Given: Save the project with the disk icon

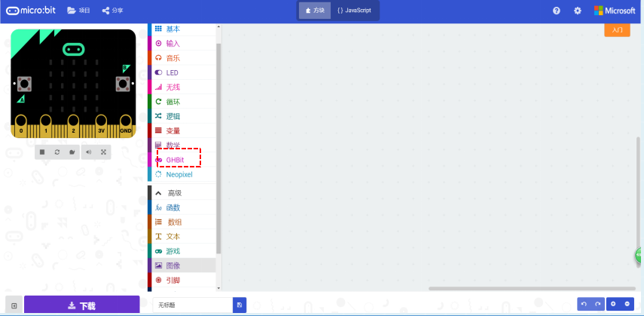Looking at the screenshot, I should [240, 305].
